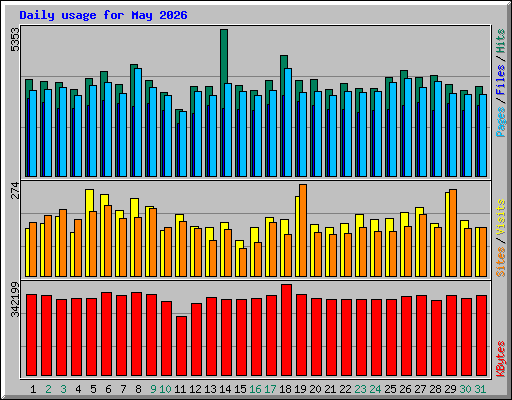
Task: Click day label 9 on the x-axis
Action: pyautogui.click(x=153, y=389)
